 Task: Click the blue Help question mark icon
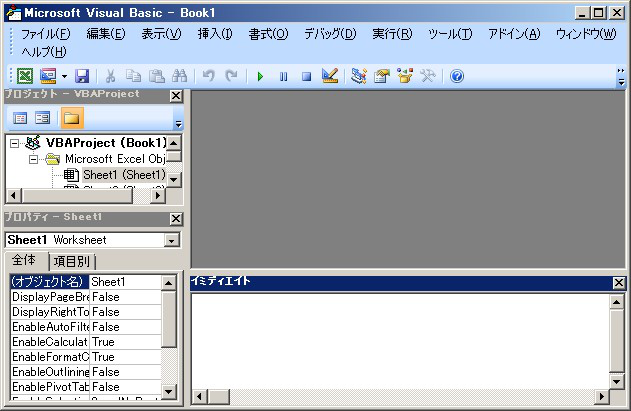(x=457, y=76)
